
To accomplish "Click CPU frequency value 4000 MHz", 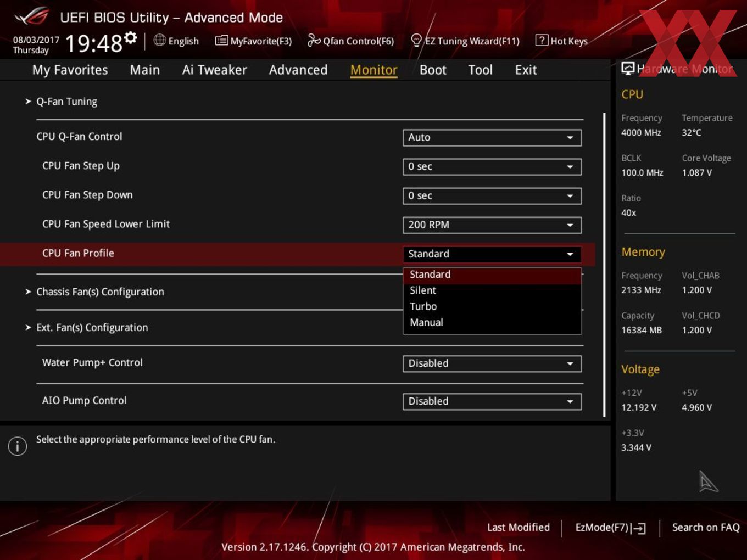I will [x=641, y=132].
